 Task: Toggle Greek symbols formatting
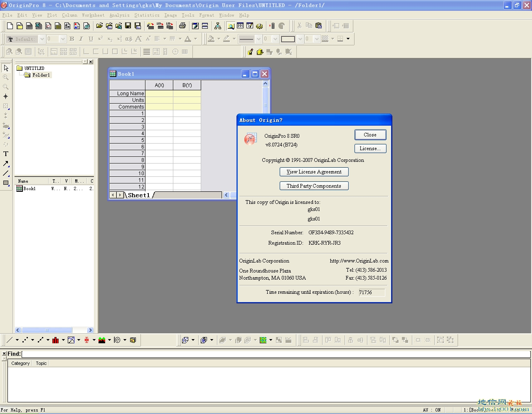coord(129,39)
